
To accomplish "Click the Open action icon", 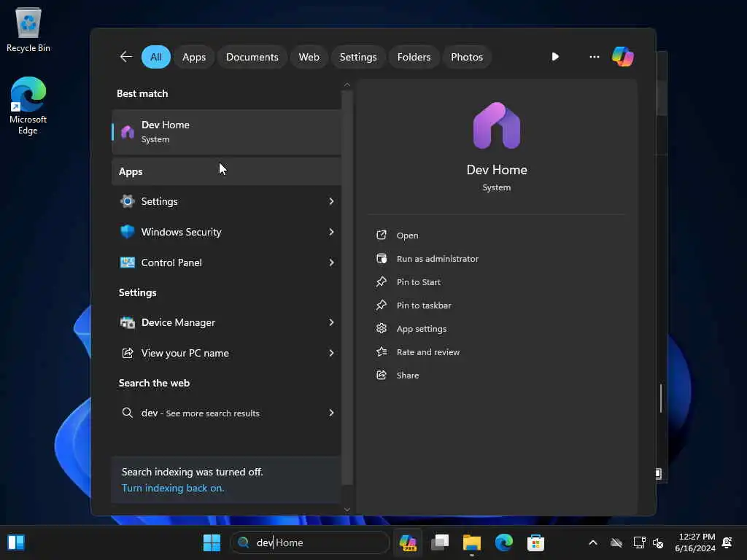I will [381, 235].
